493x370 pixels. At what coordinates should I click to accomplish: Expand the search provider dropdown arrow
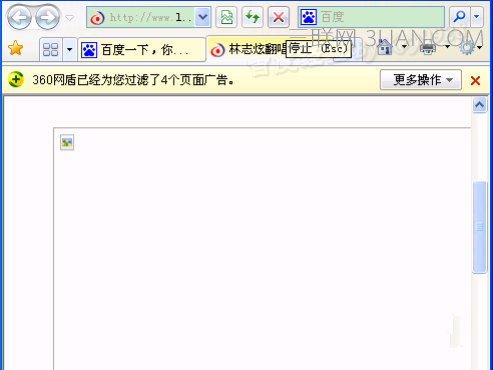pyautogui.click(x=477, y=17)
